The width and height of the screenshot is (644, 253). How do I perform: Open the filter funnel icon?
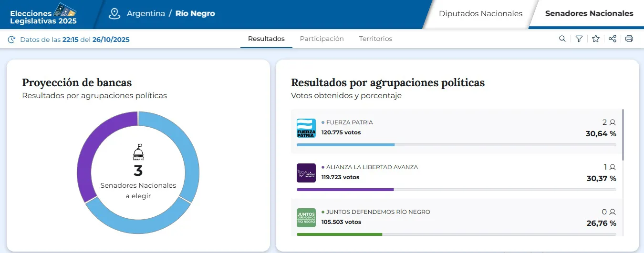[579, 39]
